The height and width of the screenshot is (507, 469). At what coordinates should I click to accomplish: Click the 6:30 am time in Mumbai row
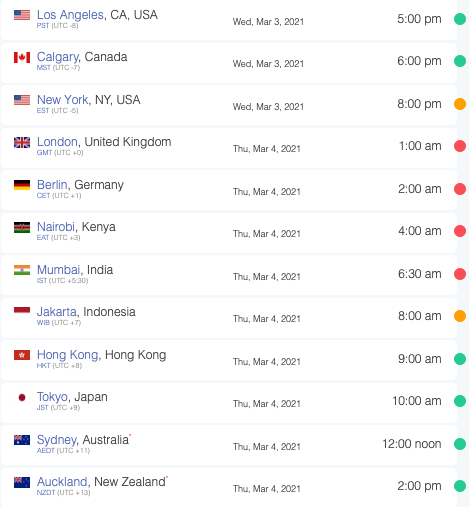(420, 274)
